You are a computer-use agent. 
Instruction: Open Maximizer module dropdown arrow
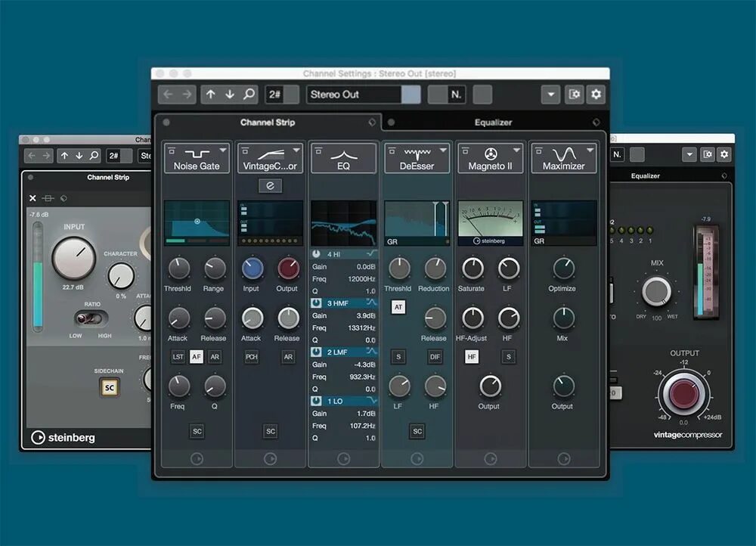click(590, 150)
